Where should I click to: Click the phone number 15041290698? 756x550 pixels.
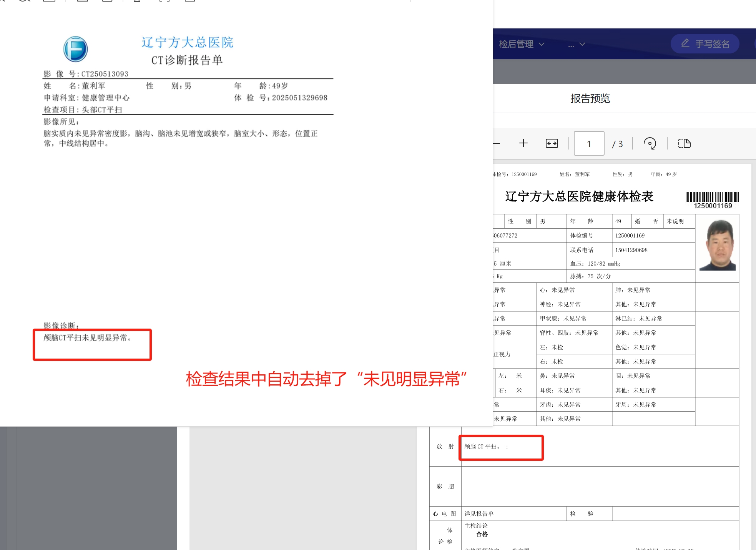(631, 250)
